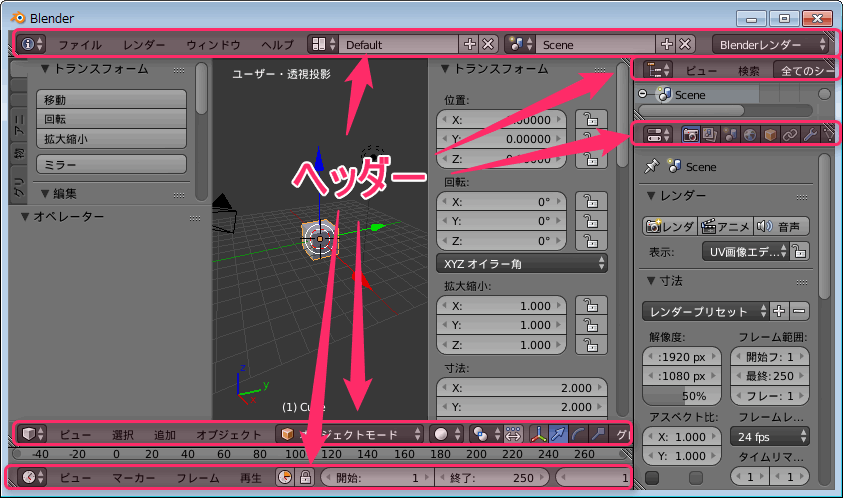
Task: Toggle the 3D manipulator axis widget
Action: pos(539,434)
